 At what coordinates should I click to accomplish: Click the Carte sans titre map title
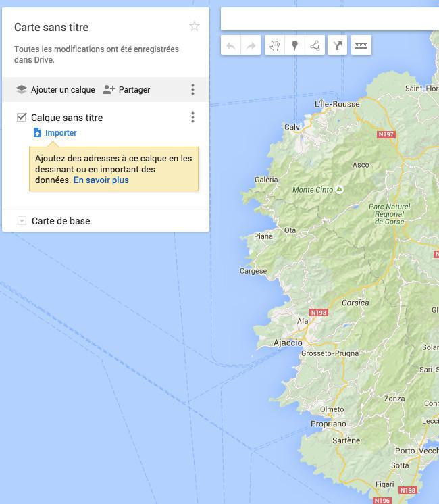point(51,28)
